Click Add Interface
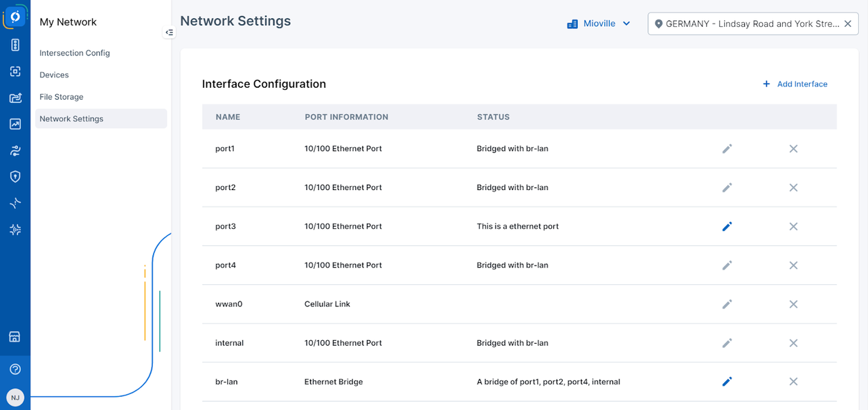Screen dimensions: 868x410 click(795, 84)
